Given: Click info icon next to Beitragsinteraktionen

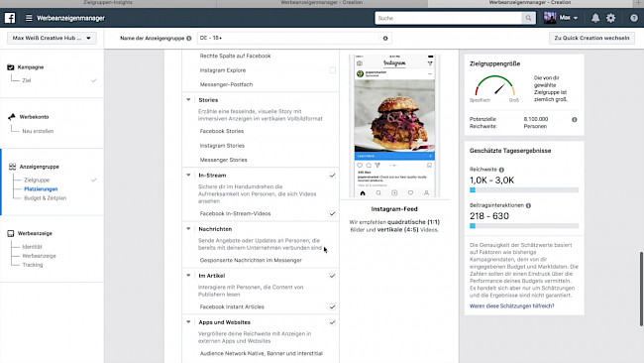Looking at the screenshot, I should tap(528, 205).
